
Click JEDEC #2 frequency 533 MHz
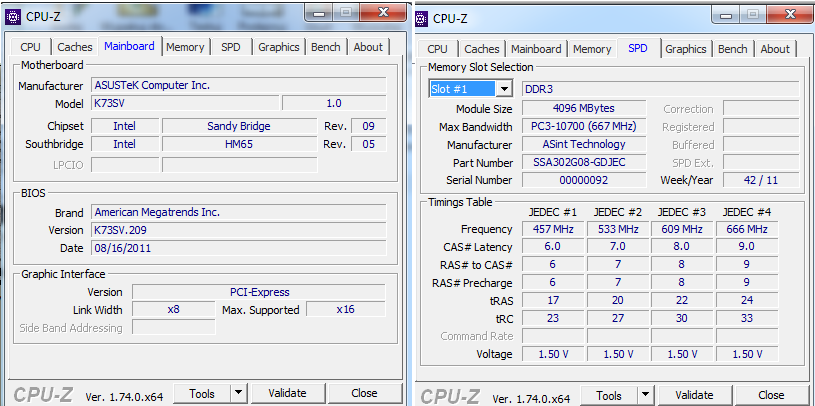(617, 229)
